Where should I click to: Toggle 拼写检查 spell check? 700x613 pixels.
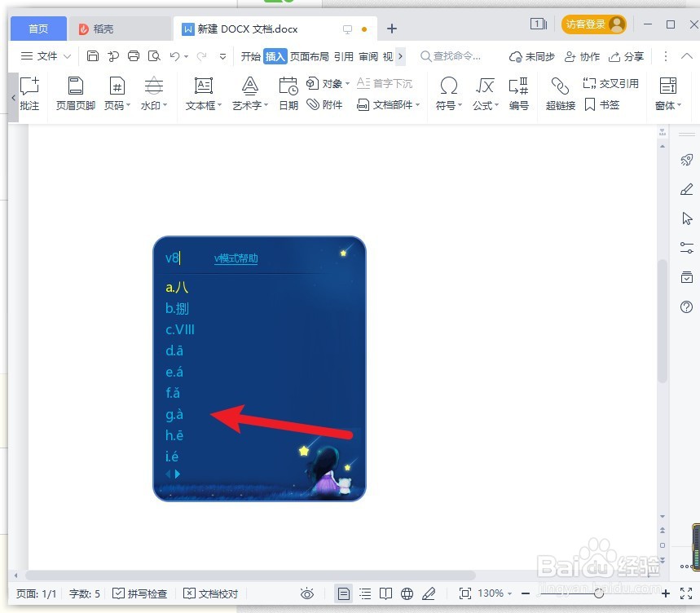pyautogui.click(x=139, y=593)
